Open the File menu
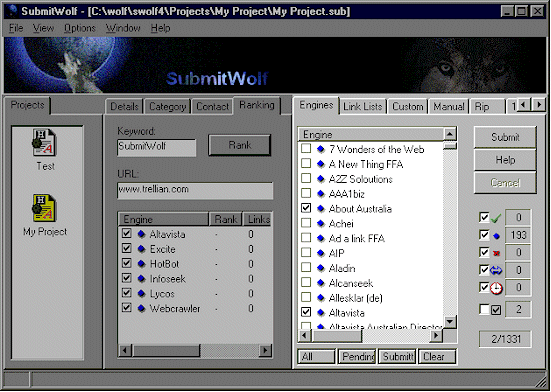This screenshot has width=551, height=392. [x=16, y=28]
